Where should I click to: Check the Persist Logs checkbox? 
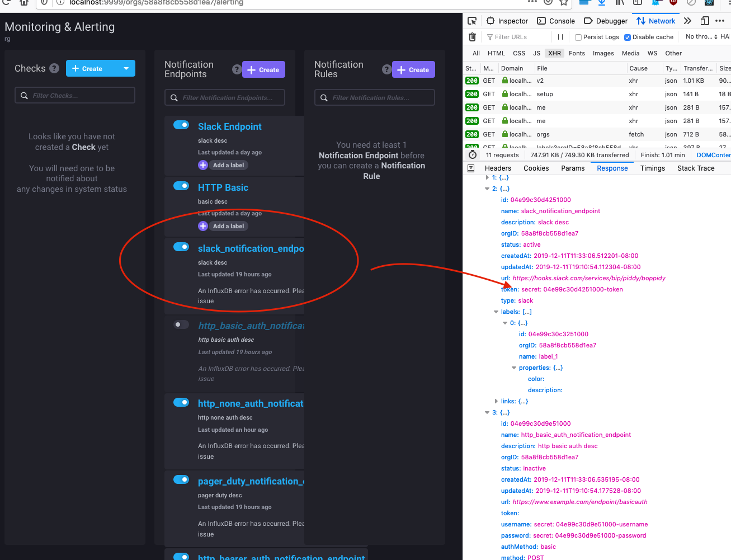point(578,37)
